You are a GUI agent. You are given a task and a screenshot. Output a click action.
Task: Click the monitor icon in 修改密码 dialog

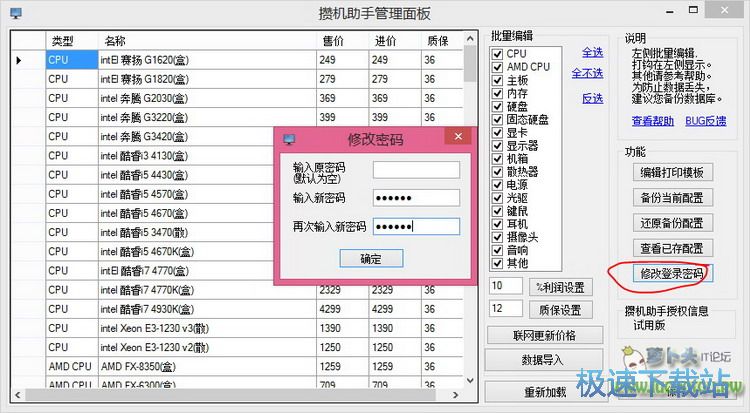(x=289, y=139)
